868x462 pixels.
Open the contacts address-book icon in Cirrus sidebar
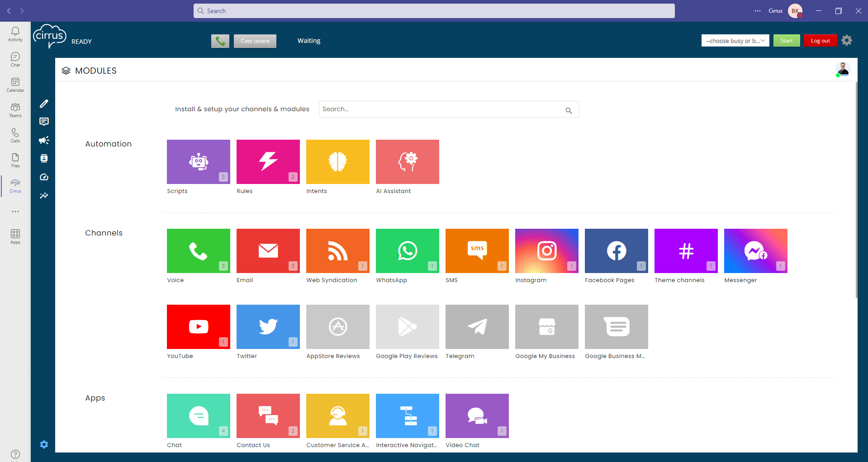[x=43, y=158]
